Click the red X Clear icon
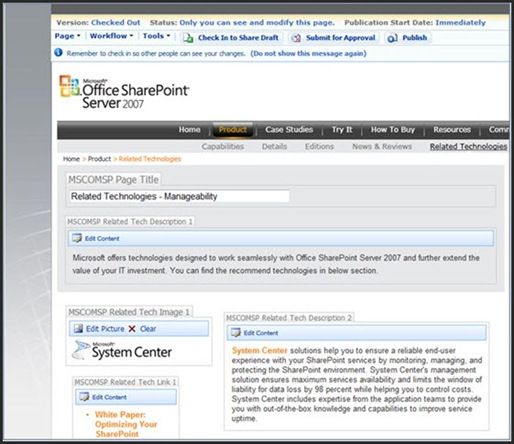 click(132, 329)
